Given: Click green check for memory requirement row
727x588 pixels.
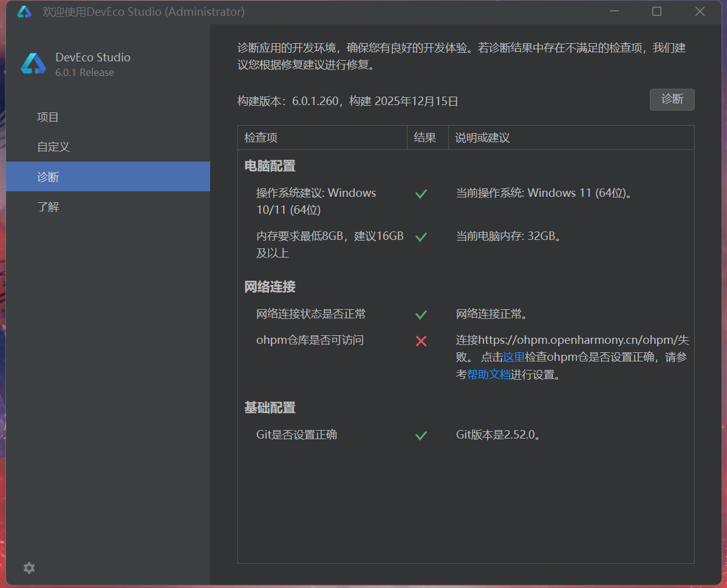Looking at the screenshot, I should click(x=421, y=237).
